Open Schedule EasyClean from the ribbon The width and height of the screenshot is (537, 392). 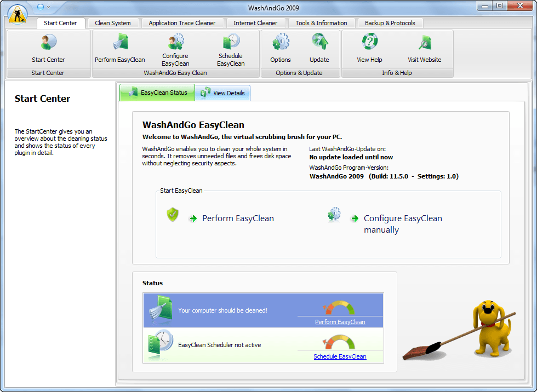coord(231,42)
